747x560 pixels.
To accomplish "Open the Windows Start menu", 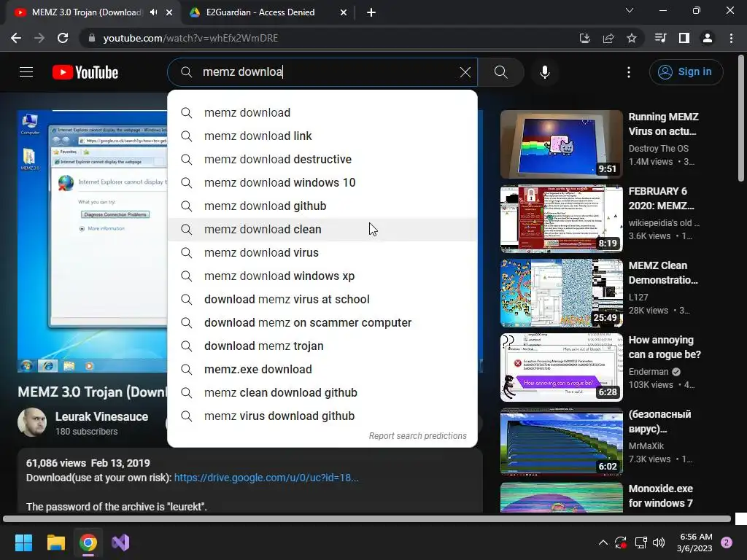I will point(23,542).
